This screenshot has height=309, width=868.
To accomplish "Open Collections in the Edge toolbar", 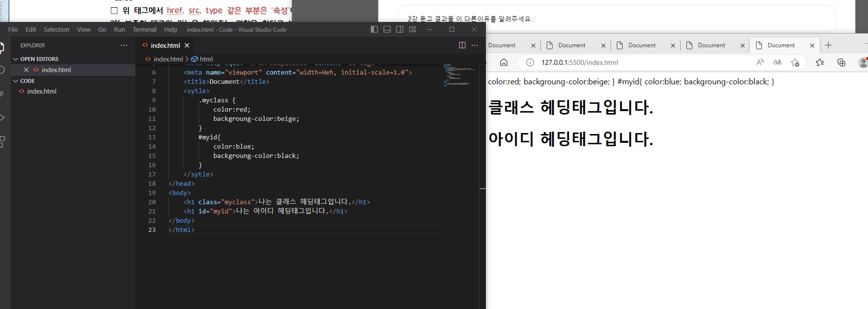I will (x=841, y=62).
